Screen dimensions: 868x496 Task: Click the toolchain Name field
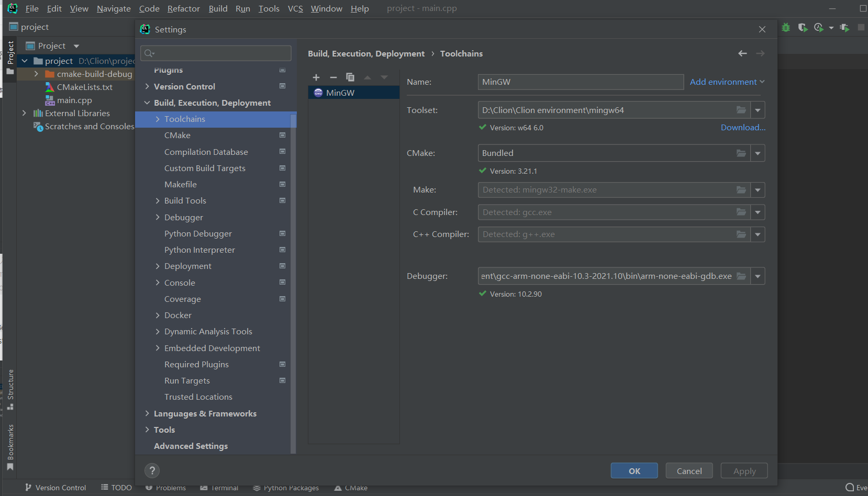581,82
